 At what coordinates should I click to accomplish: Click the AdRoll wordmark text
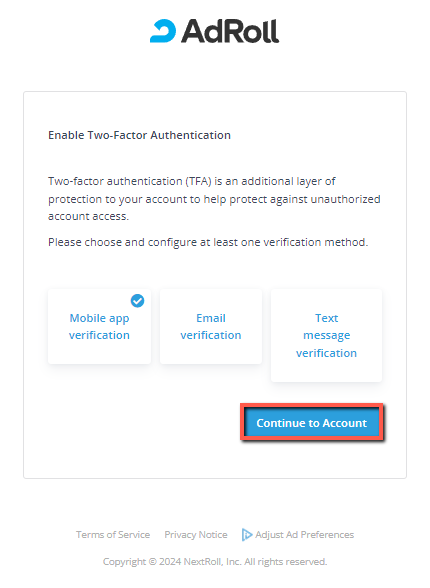pyautogui.click(x=230, y=31)
